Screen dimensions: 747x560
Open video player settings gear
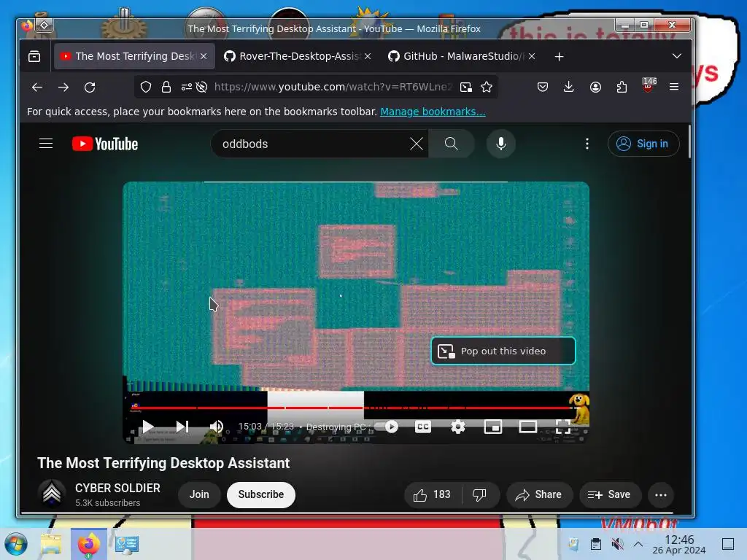point(458,427)
